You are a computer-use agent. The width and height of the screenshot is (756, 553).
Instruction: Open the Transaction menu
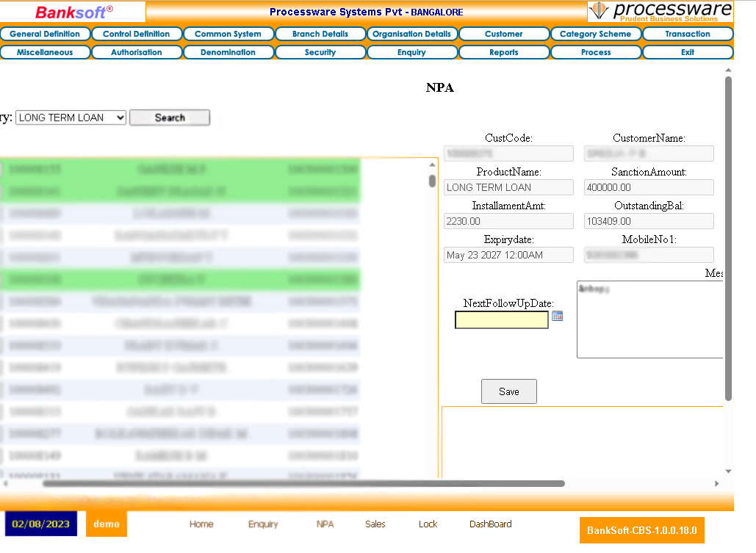point(688,34)
